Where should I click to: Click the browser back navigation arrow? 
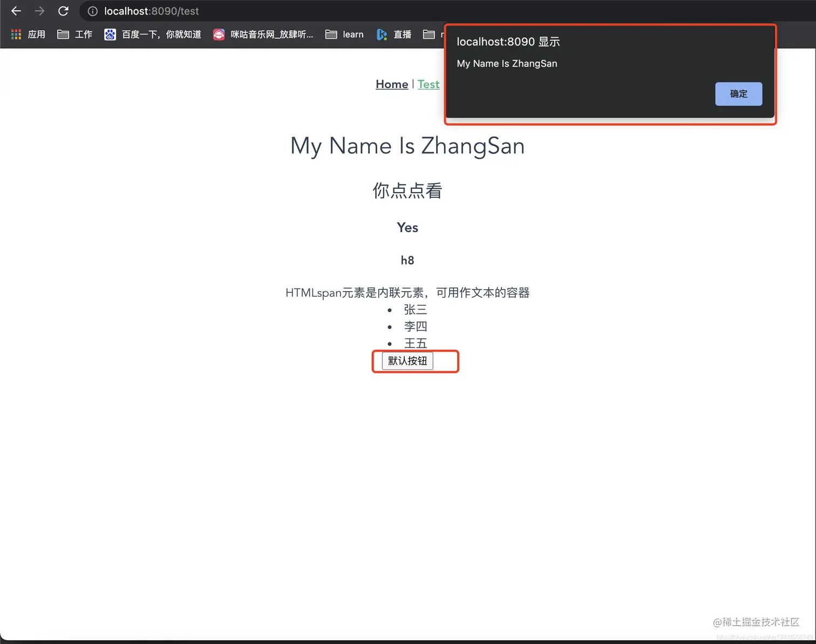[x=16, y=11]
